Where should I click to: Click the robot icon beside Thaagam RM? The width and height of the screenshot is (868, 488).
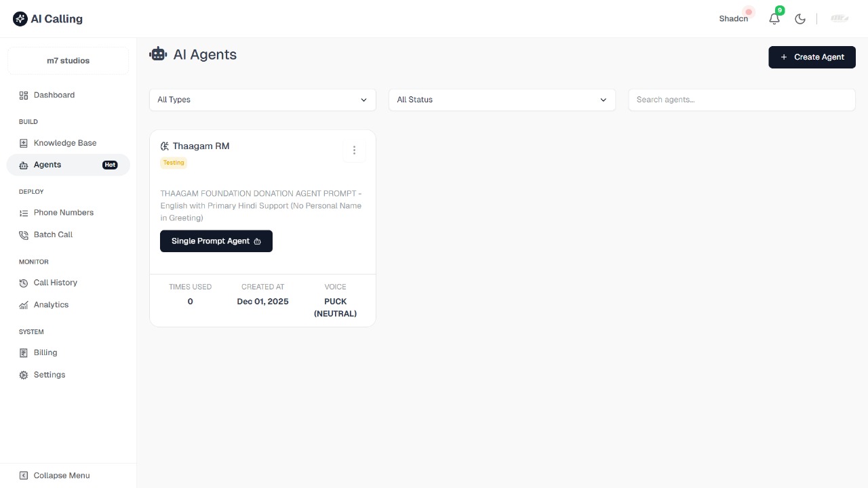point(165,146)
